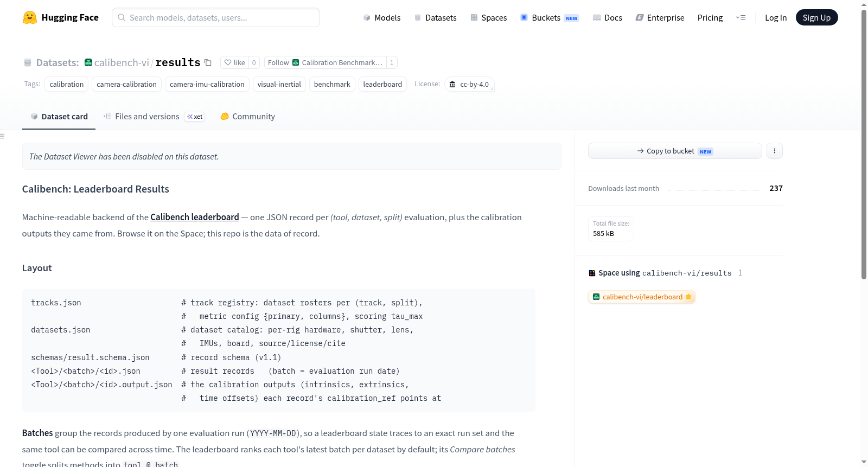Click the follower count 1 badge
This screenshot has width=868, height=467.
392,62
